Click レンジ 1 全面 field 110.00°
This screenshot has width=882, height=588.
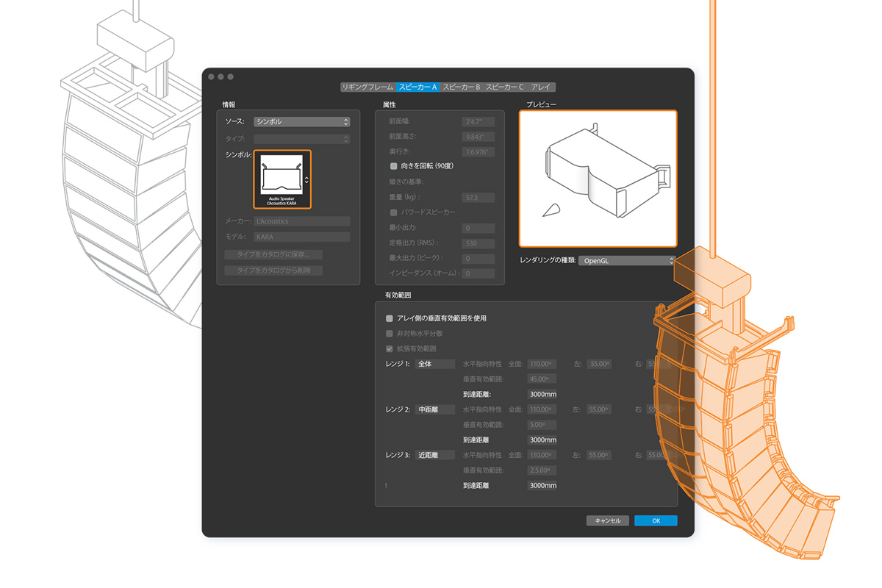(x=542, y=364)
